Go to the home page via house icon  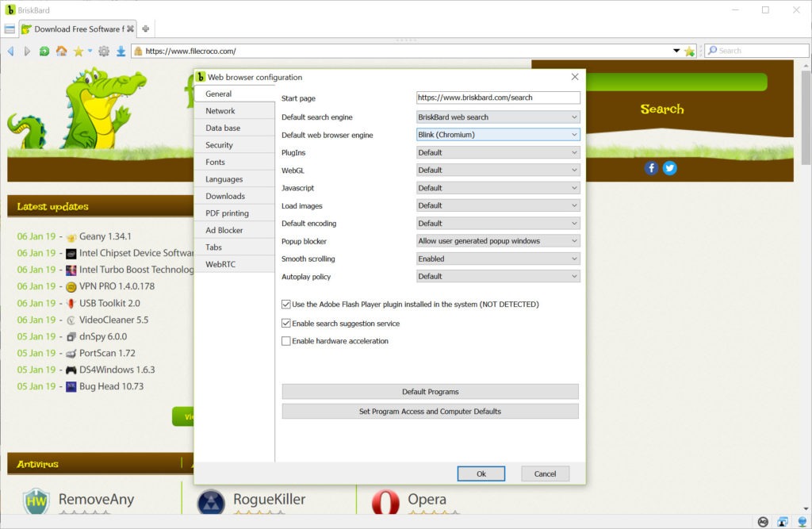pyautogui.click(x=61, y=51)
